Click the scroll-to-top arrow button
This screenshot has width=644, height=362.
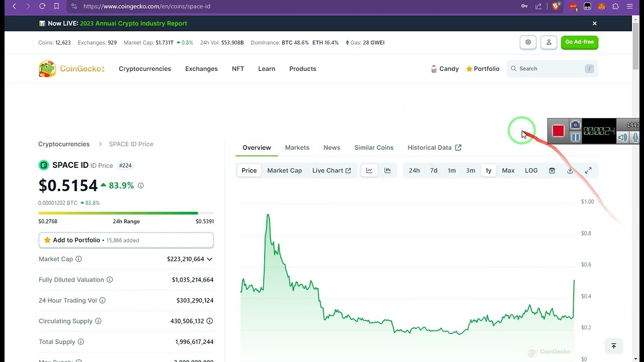pos(614,346)
